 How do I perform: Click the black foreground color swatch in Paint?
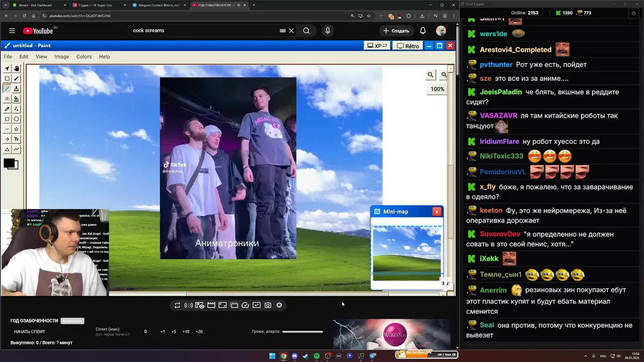(x=9, y=163)
